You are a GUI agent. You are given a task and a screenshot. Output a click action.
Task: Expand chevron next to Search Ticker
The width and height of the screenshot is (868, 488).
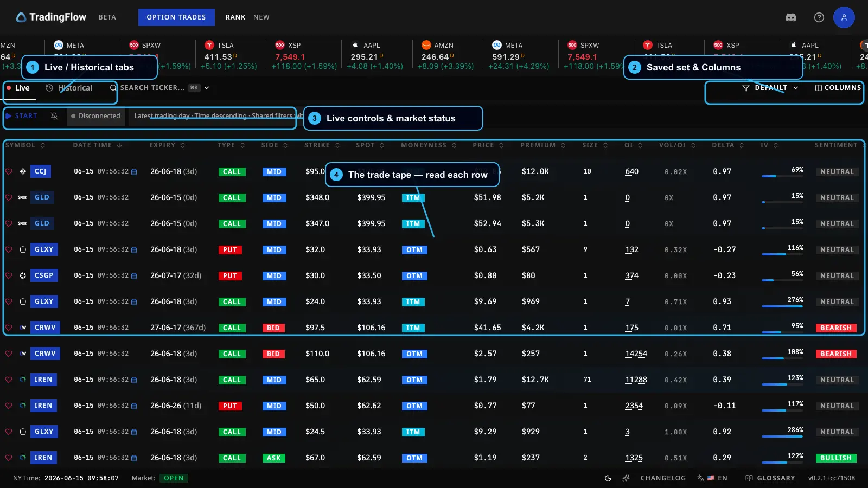[x=207, y=88]
